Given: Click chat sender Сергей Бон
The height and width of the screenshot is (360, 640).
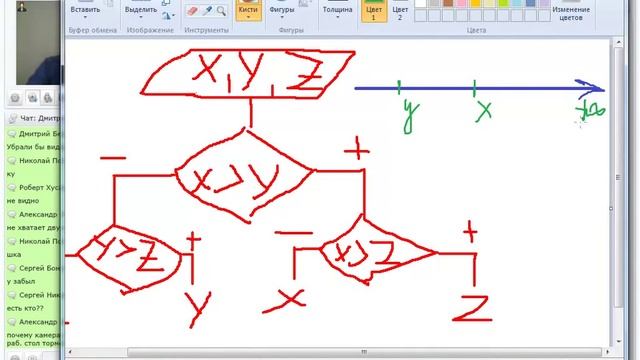Looking at the screenshot, I should (40, 268).
